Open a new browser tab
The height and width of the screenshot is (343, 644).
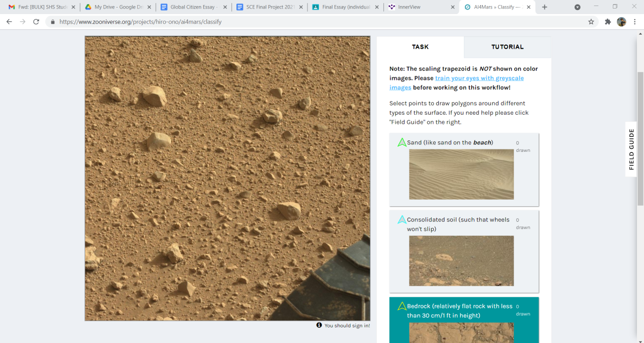544,7
